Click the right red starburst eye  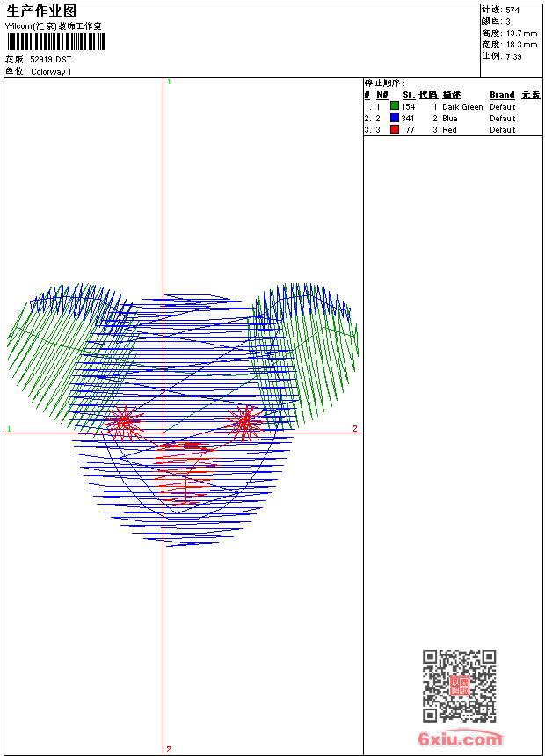(x=244, y=424)
